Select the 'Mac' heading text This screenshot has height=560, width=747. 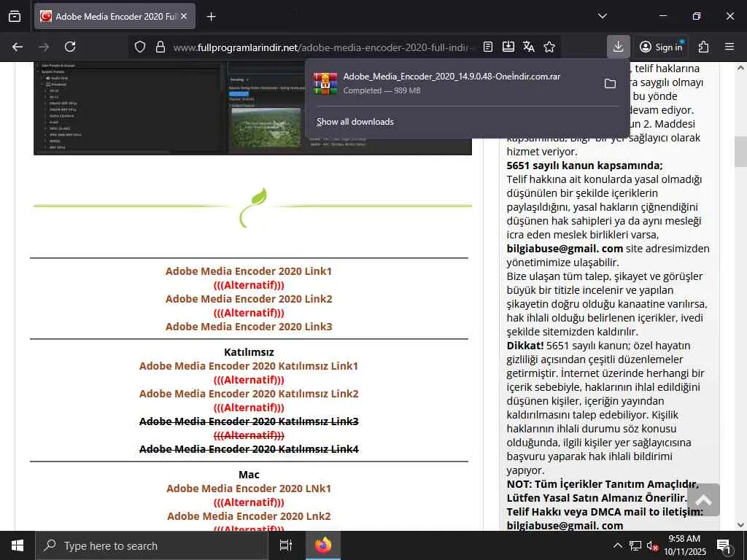[249, 474]
